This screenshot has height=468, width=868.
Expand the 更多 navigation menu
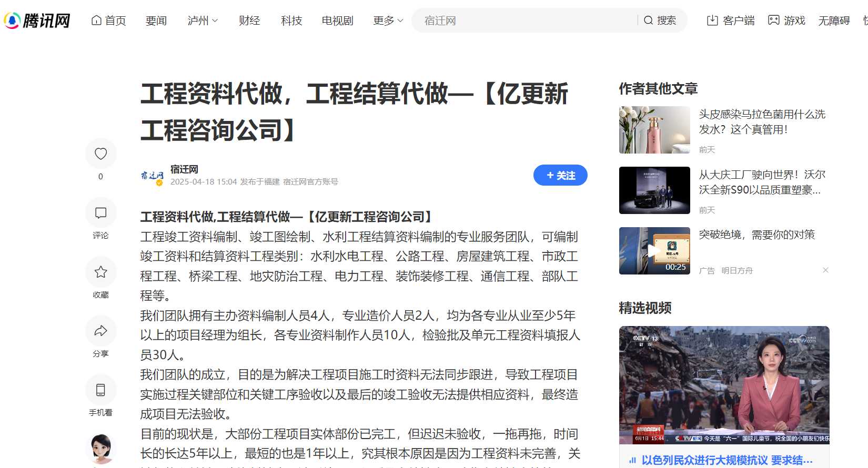(388, 21)
